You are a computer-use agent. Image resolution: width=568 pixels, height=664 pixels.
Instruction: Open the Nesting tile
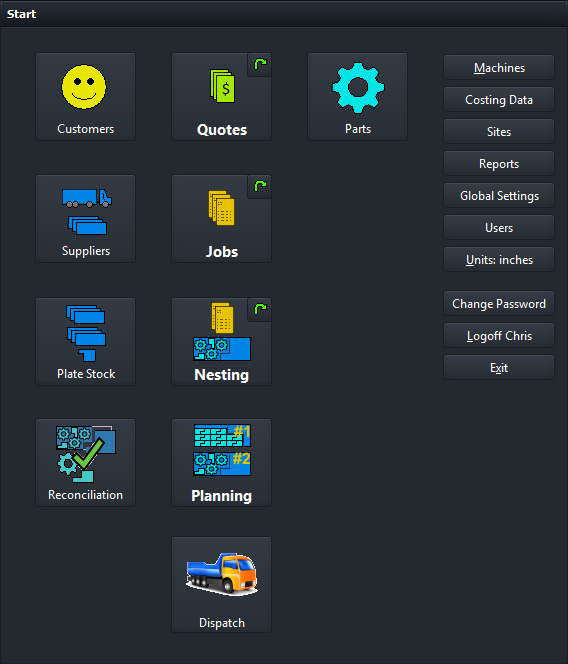pyautogui.click(x=221, y=341)
